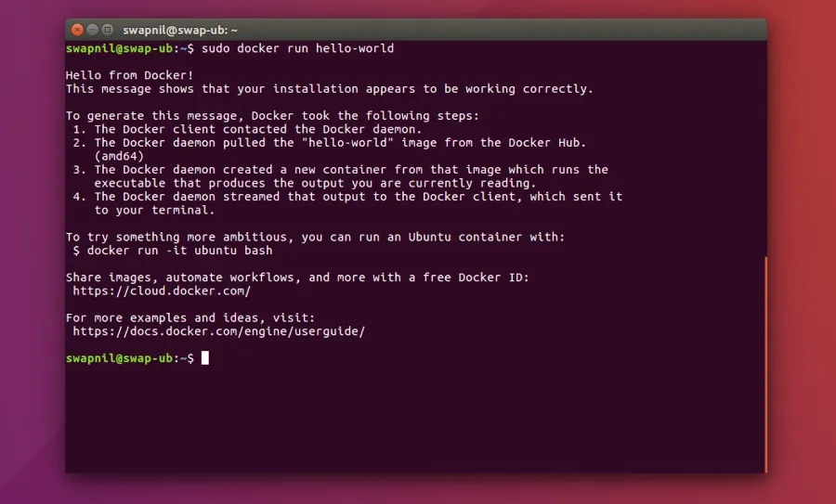Click the '$ docker run -it ubuntu bash' line
Viewport: 836px width, 504px height.
coord(173,251)
